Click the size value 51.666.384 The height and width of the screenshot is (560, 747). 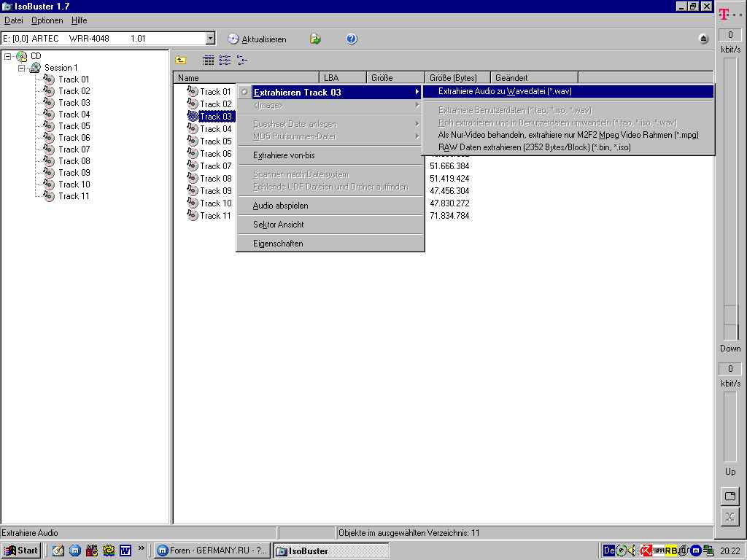click(449, 166)
